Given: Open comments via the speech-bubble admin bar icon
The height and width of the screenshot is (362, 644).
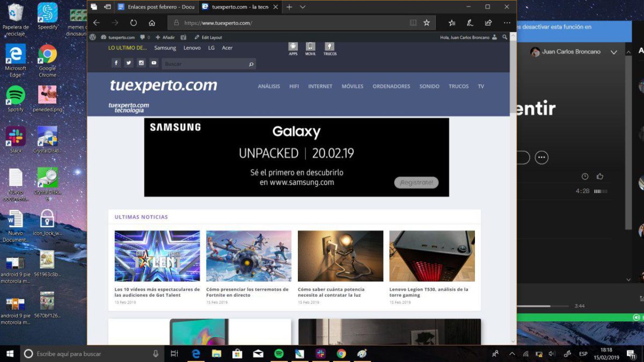Looking at the screenshot, I should 142,37.
